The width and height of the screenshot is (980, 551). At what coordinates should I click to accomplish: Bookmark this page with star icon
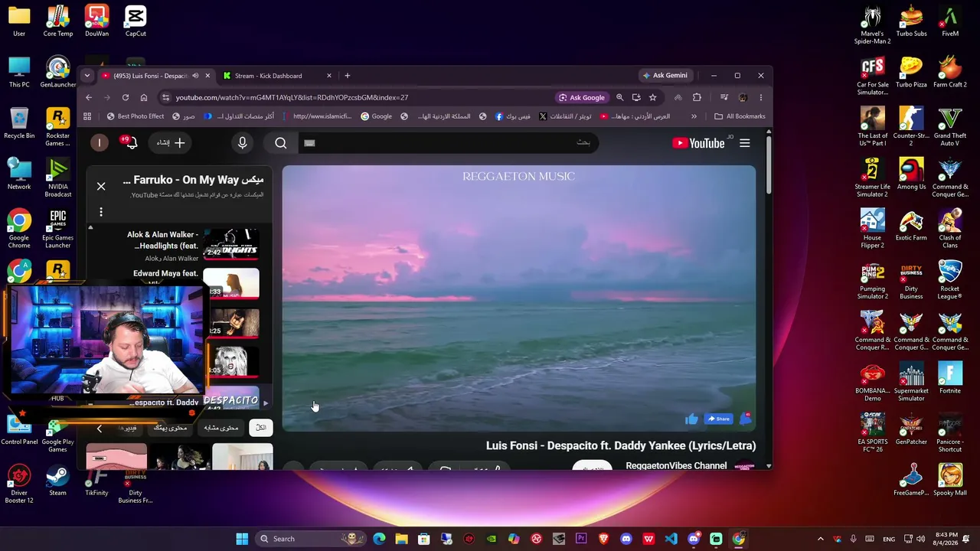(x=652, y=97)
